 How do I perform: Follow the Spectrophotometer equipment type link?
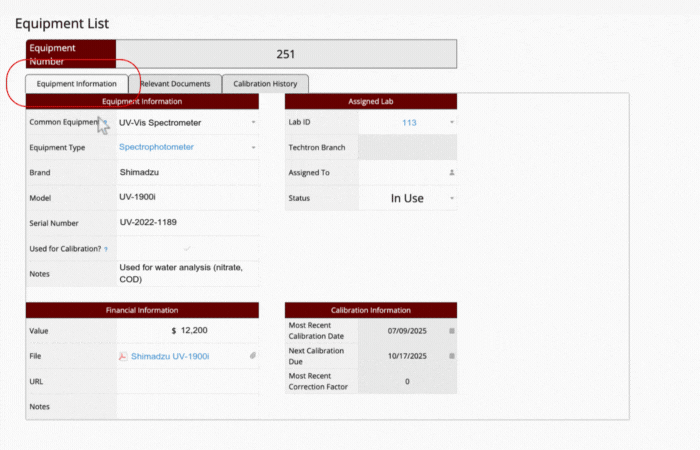tap(156, 147)
